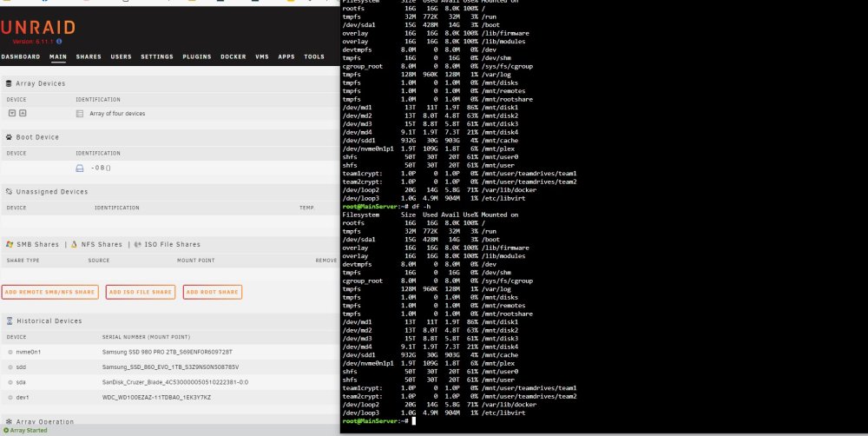This screenshot has height=436, width=868.
Task: Click sdd in Historical Devices
Action: coord(21,367)
